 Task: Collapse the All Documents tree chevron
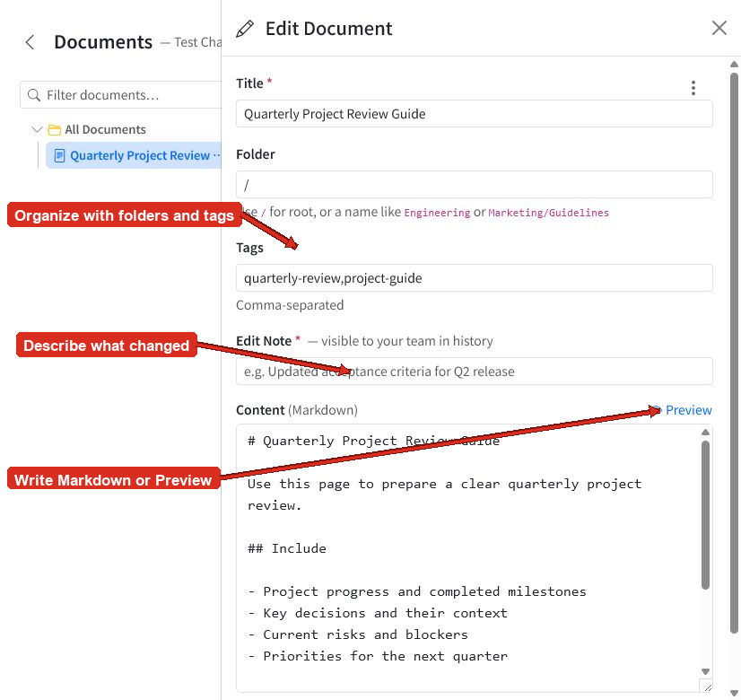click(37, 129)
